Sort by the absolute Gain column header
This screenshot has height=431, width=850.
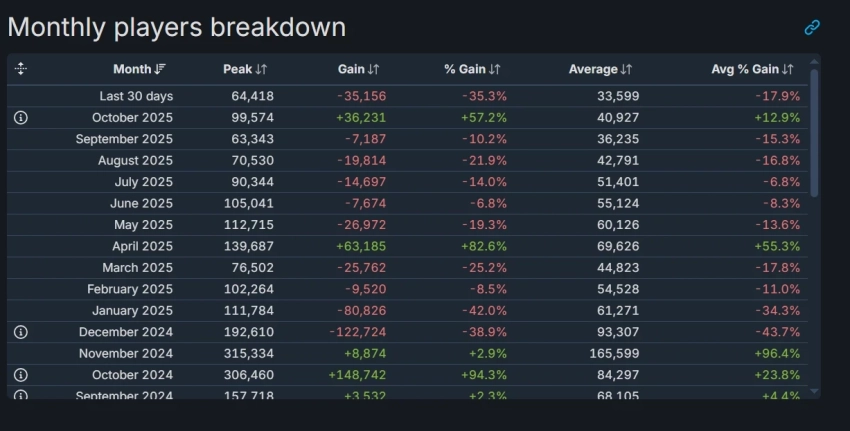(358, 69)
